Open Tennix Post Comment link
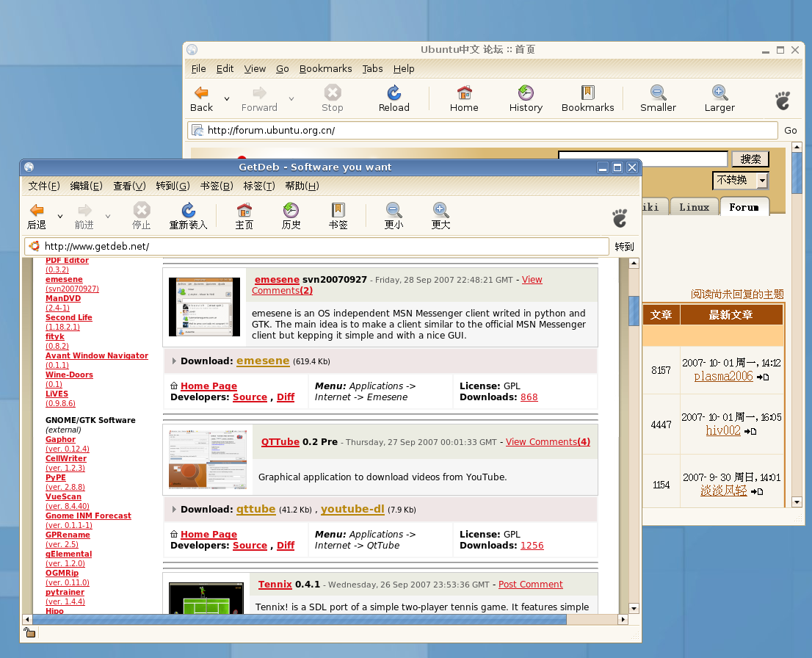The image size is (812, 658). pyautogui.click(x=530, y=585)
